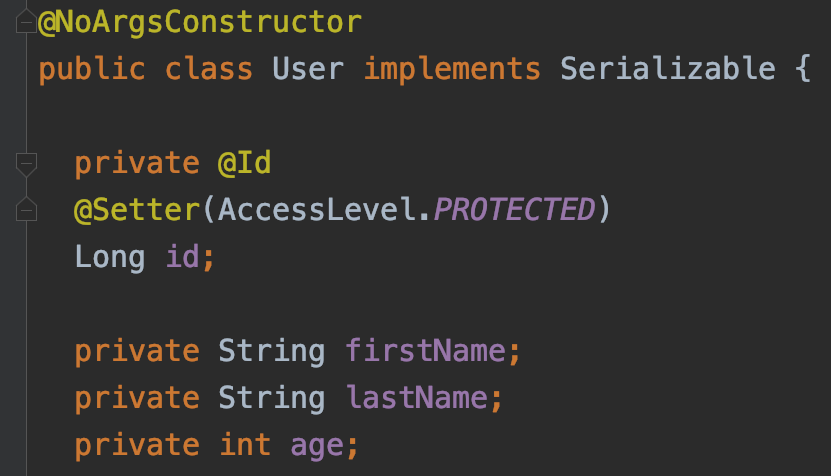Click the int type keyword
Image resolution: width=831 pixels, height=476 pixels.
(x=245, y=445)
